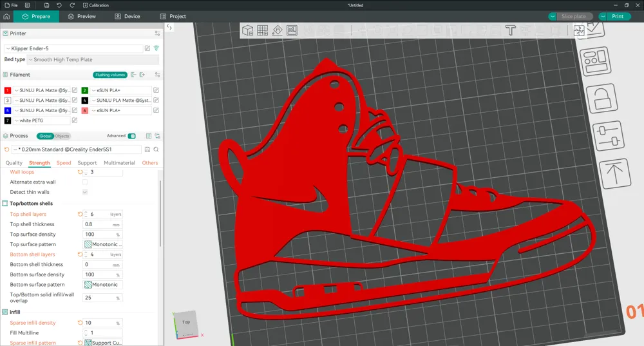Click the Arrange all objects icon
Image resolution: width=644 pixels, height=346 pixels.
(292, 30)
